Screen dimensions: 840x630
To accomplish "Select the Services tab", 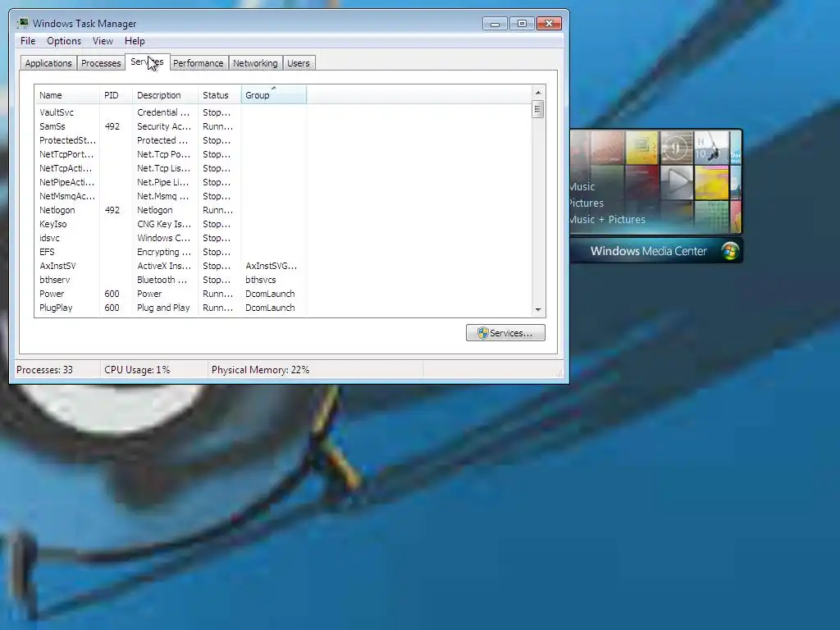I will tap(148, 62).
